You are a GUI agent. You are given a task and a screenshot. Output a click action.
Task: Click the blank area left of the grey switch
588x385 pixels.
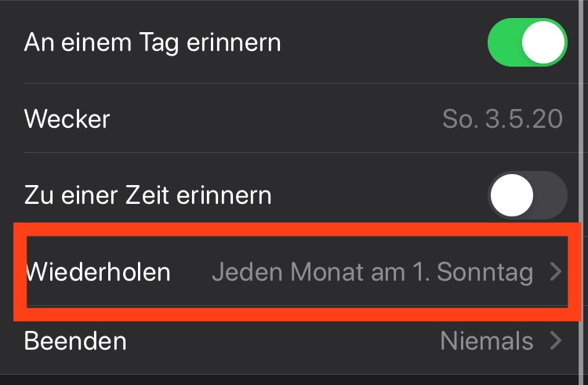tap(376, 194)
